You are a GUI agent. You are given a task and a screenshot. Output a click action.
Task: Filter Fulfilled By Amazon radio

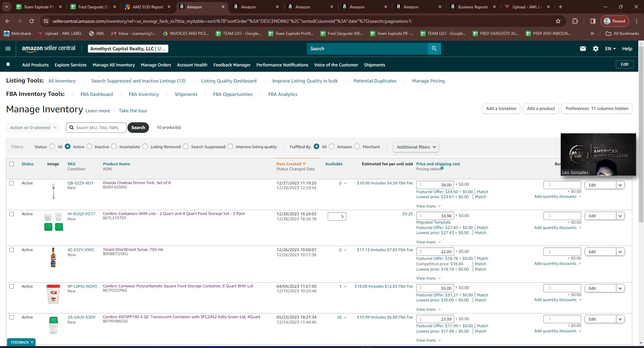(x=332, y=147)
